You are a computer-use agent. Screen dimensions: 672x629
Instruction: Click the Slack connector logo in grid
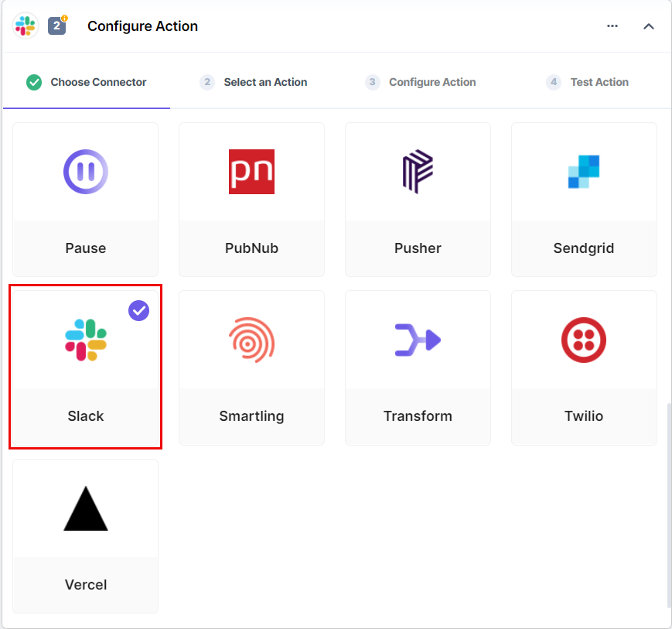(x=86, y=340)
